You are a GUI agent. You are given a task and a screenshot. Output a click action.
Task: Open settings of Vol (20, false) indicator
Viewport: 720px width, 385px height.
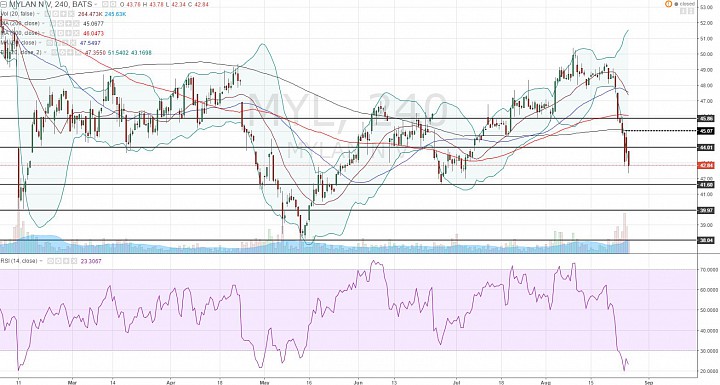55,14
